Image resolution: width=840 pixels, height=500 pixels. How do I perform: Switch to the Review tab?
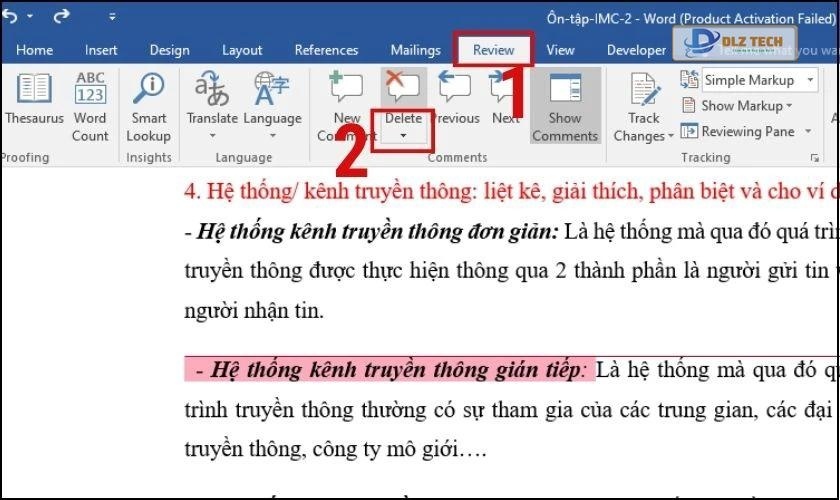pos(493,50)
